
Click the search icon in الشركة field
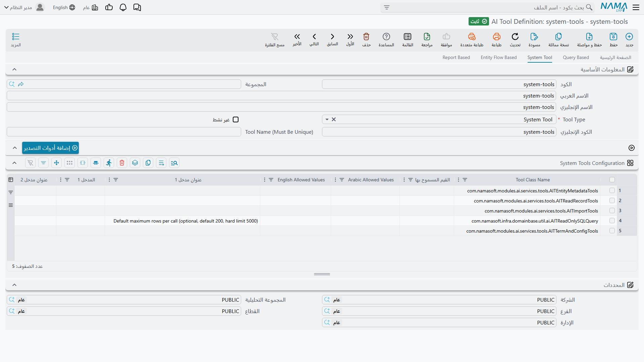[x=327, y=300]
